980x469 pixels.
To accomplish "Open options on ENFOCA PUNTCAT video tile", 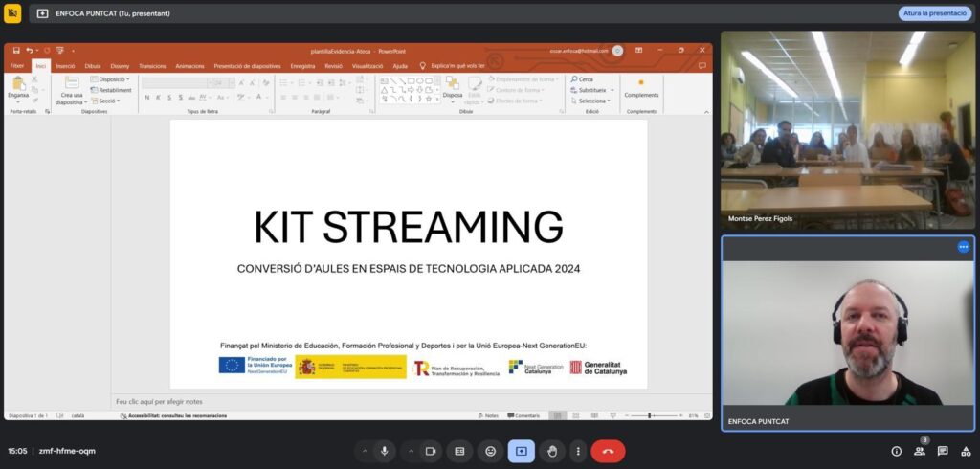I will tap(963, 247).
